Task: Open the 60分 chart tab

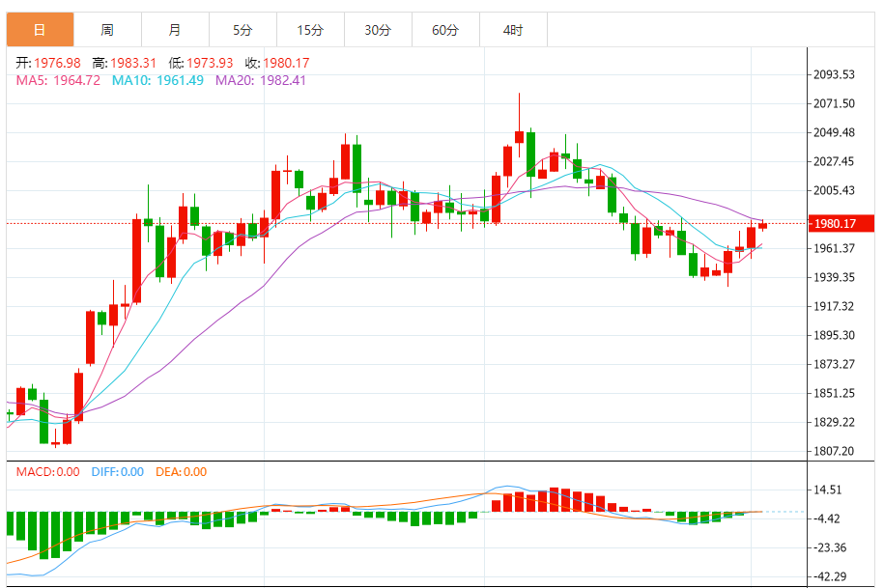Action: coord(446,30)
